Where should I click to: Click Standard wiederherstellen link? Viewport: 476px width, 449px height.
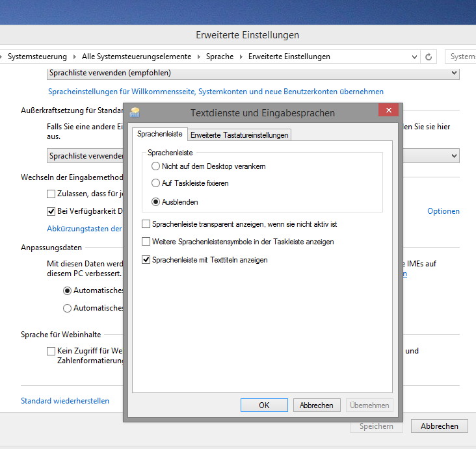(x=65, y=401)
